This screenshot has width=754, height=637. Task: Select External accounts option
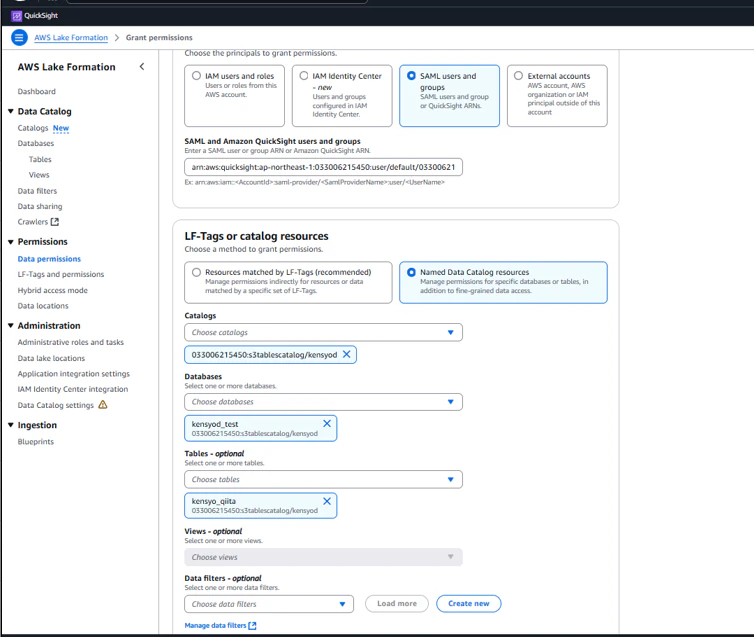557,96
